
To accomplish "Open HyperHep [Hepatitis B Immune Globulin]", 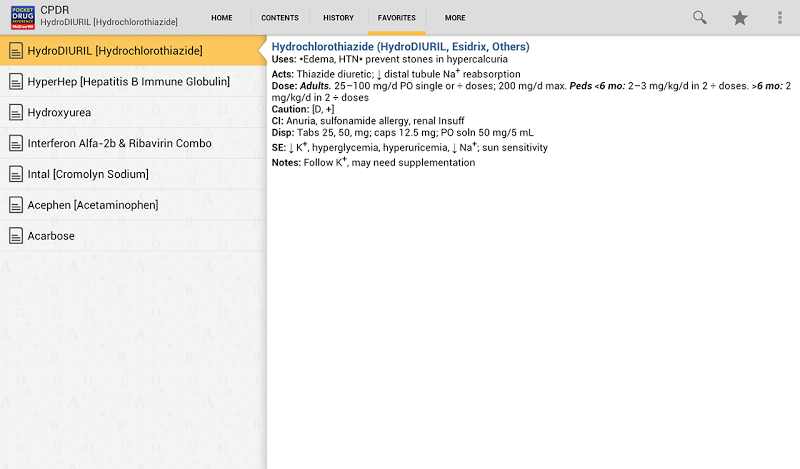I will [x=133, y=82].
